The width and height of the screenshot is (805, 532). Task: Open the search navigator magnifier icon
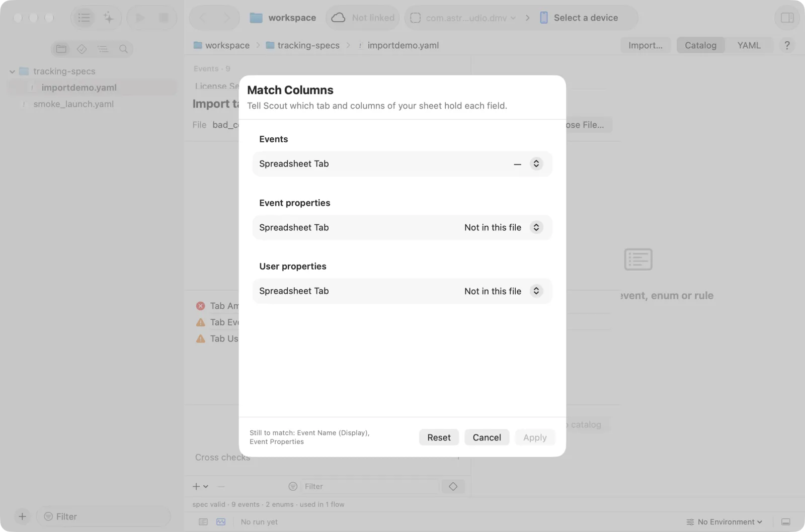click(123, 49)
